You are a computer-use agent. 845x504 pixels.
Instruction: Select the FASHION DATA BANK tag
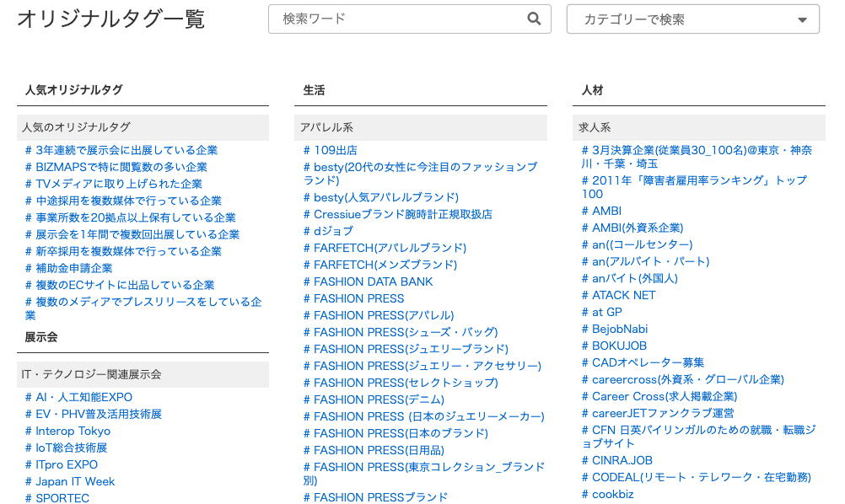click(x=373, y=281)
